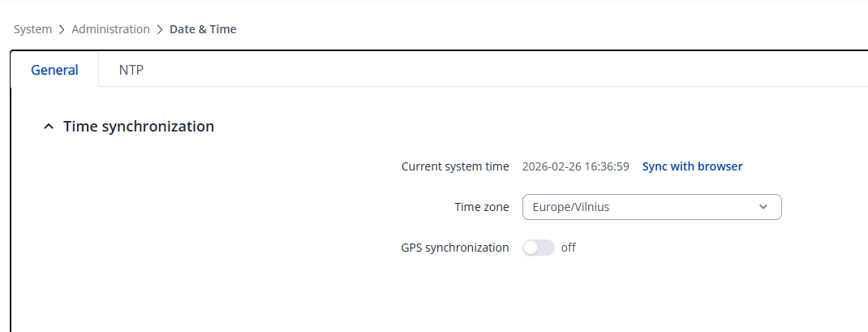This screenshot has height=332, width=868.
Task: Select the Europe/Vilnius combo box text
Action: [x=571, y=207]
